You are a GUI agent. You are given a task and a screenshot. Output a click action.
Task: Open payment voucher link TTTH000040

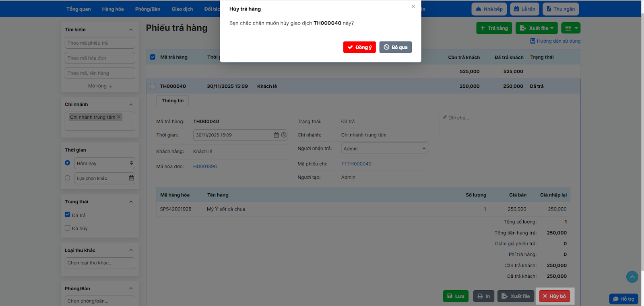(x=356, y=164)
